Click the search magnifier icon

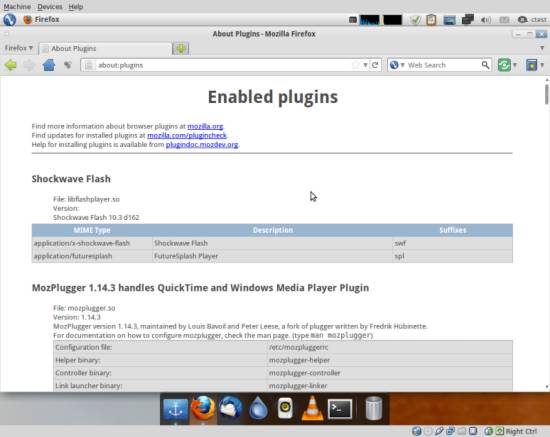click(x=485, y=65)
